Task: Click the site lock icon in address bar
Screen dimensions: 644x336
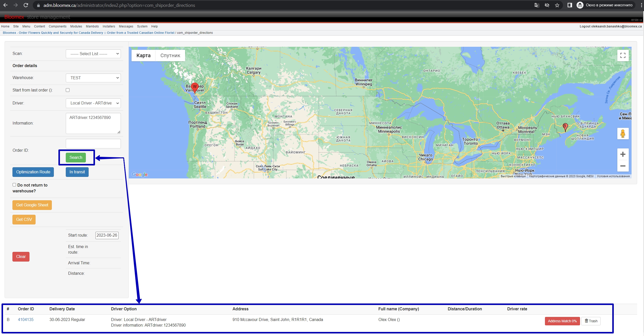Action: click(x=38, y=5)
